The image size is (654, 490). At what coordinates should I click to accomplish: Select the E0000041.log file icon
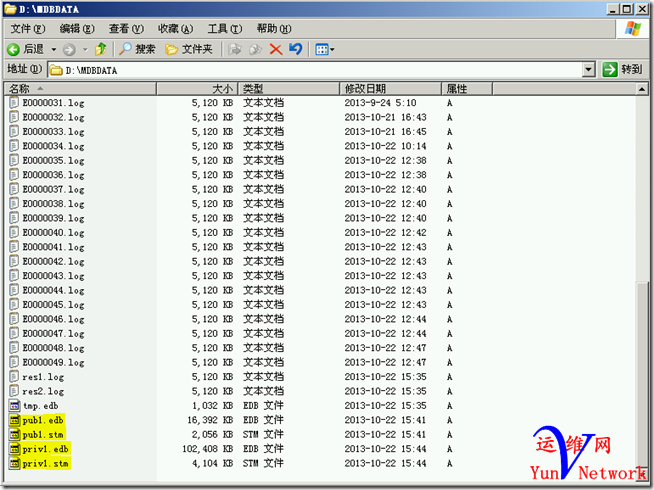(x=15, y=247)
